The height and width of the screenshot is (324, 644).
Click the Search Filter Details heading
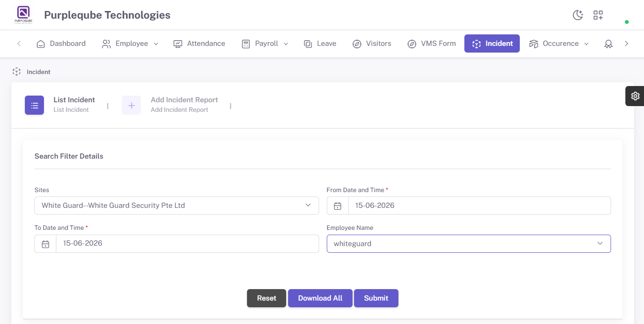(x=69, y=156)
